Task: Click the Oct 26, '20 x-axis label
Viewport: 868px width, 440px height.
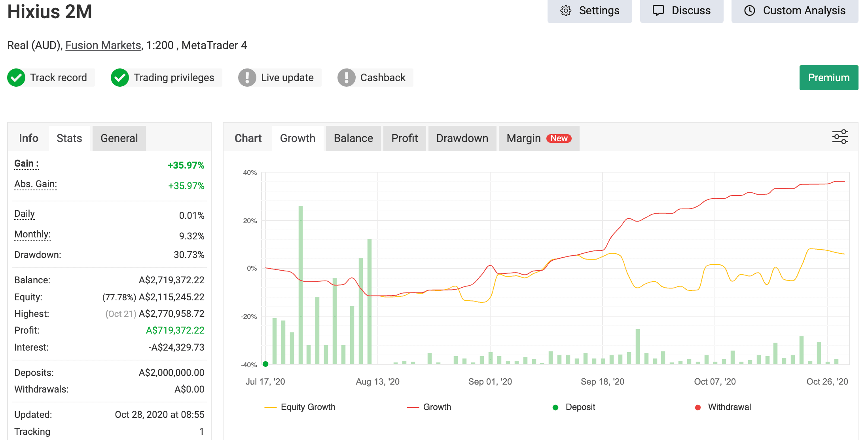Action: pyautogui.click(x=827, y=381)
